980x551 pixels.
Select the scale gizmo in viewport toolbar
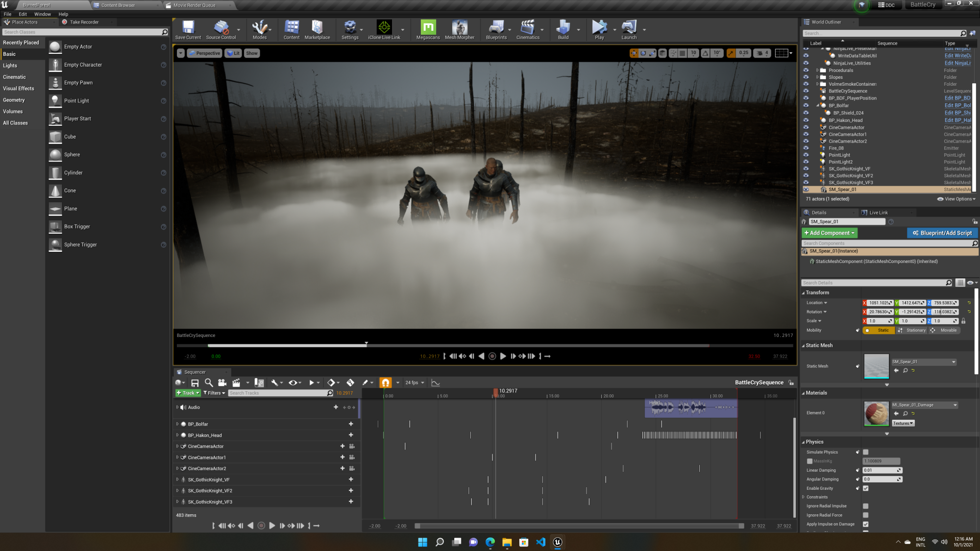pos(652,53)
